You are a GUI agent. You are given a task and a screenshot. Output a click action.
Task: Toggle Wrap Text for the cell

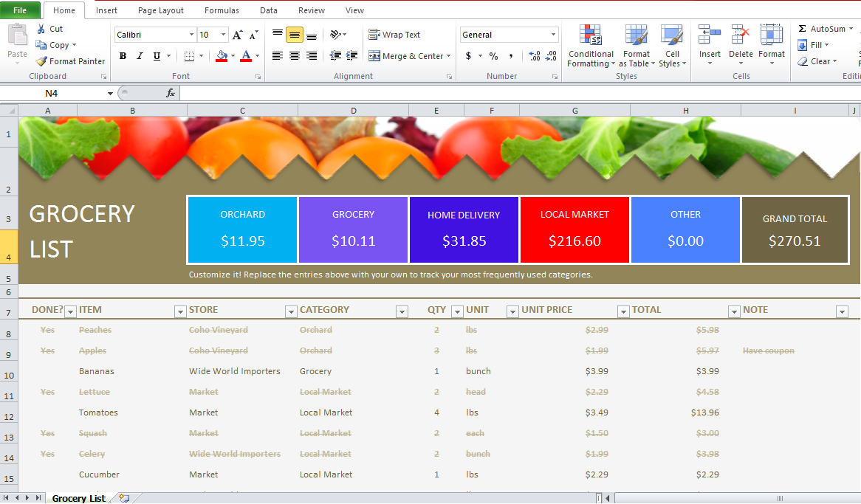click(394, 35)
